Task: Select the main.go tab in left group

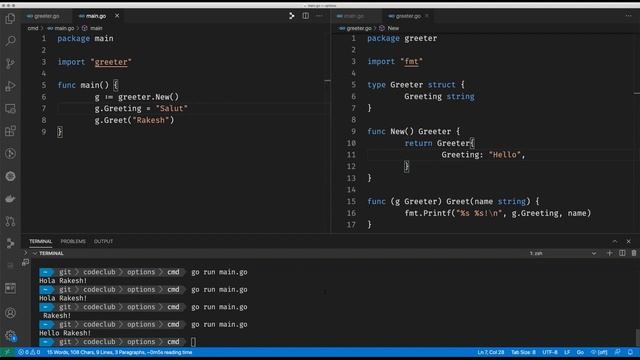Action: [x=96, y=16]
